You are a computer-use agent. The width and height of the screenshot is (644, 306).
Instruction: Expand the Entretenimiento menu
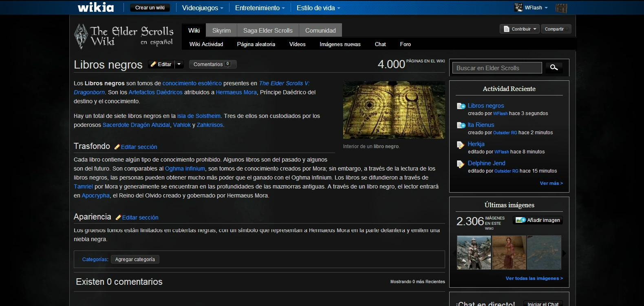pyautogui.click(x=260, y=8)
